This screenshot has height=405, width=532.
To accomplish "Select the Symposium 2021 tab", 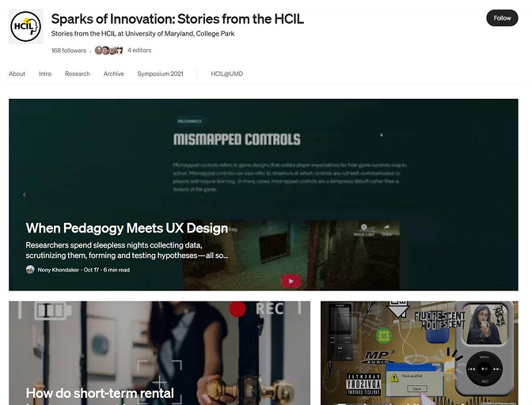I will point(160,74).
